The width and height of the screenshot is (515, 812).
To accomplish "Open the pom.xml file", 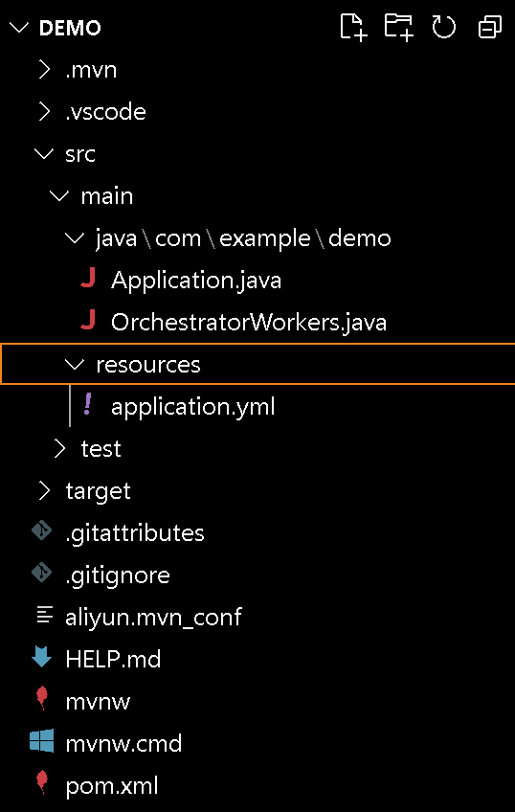I will 112,786.
